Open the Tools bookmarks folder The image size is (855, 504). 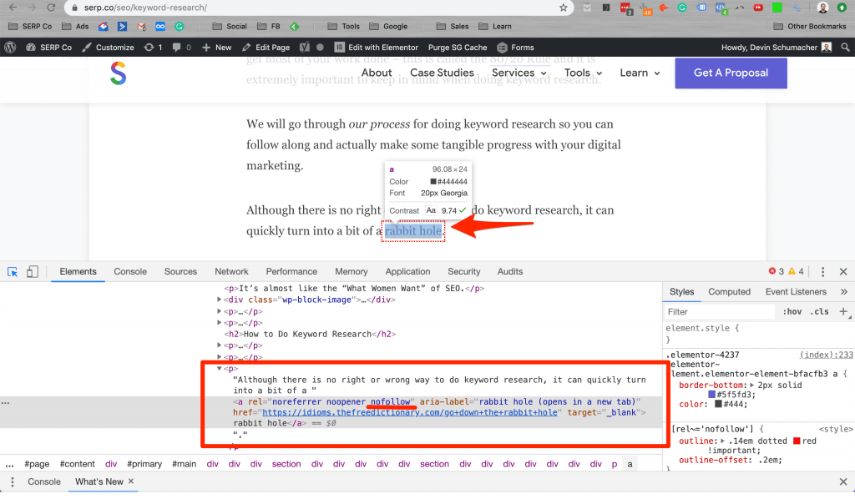coord(343,26)
